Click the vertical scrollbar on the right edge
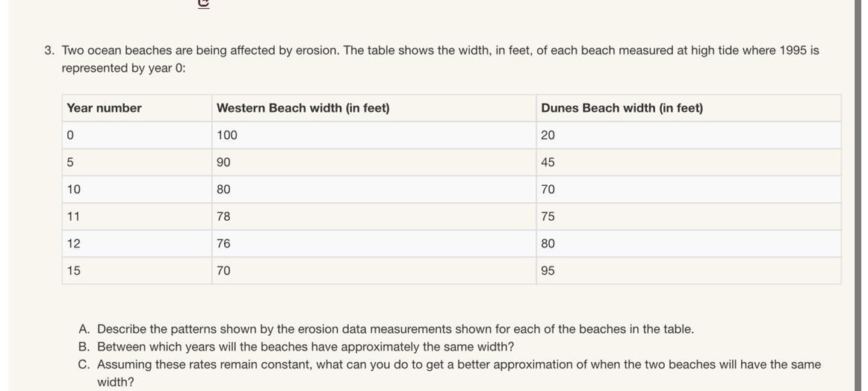The image size is (868, 391). (x=858, y=195)
